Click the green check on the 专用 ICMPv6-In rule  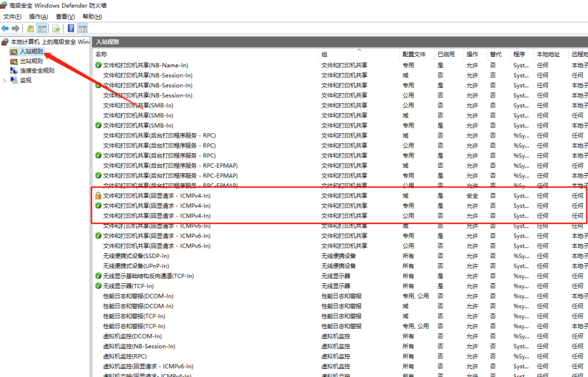click(x=98, y=236)
